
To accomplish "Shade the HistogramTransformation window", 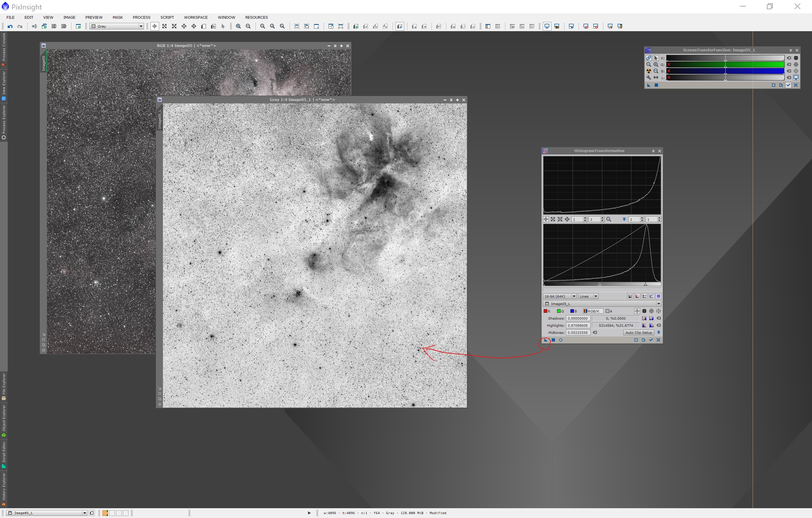I will pos(653,151).
